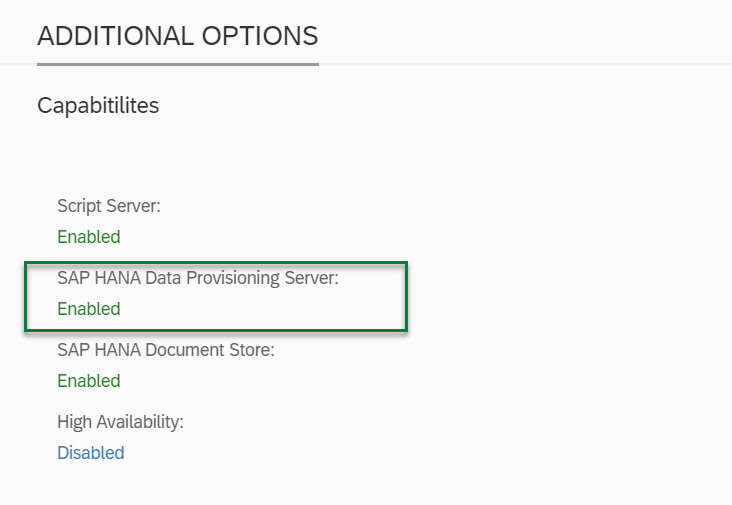The width and height of the screenshot is (732, 505).
Task: Click Enabled status under Document Store
Action: click(89, 381)
